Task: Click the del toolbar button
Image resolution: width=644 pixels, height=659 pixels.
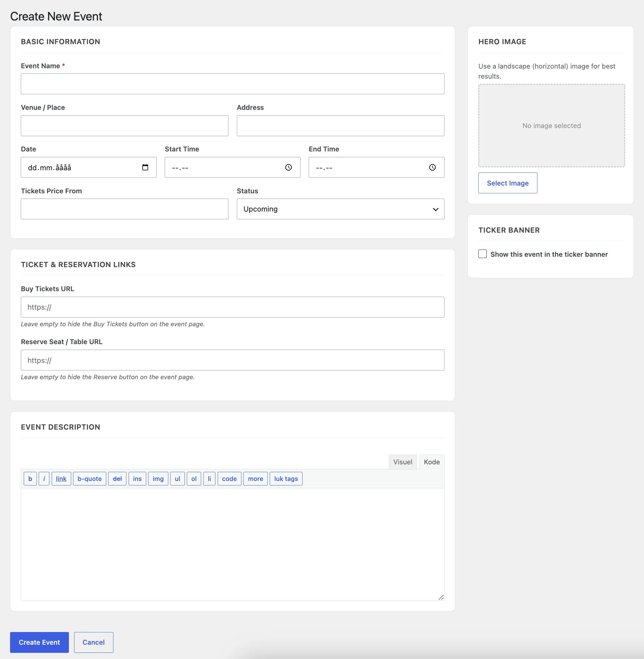Action: tap(117, 479)
